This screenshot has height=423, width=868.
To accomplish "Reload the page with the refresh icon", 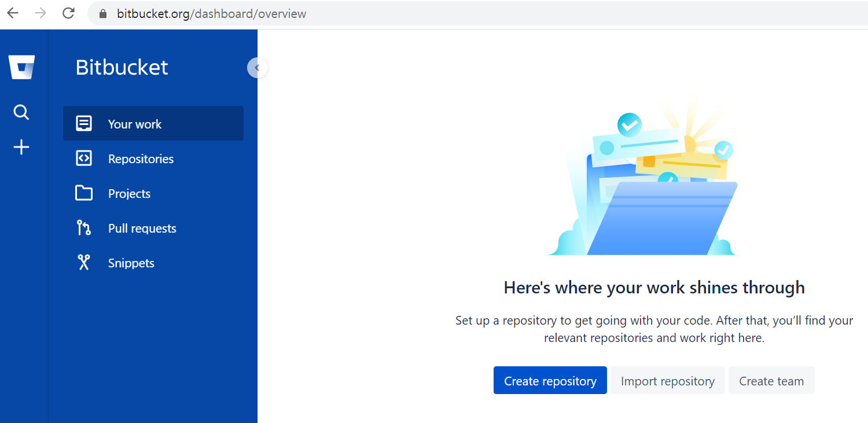I will click(x=68, y=13).
